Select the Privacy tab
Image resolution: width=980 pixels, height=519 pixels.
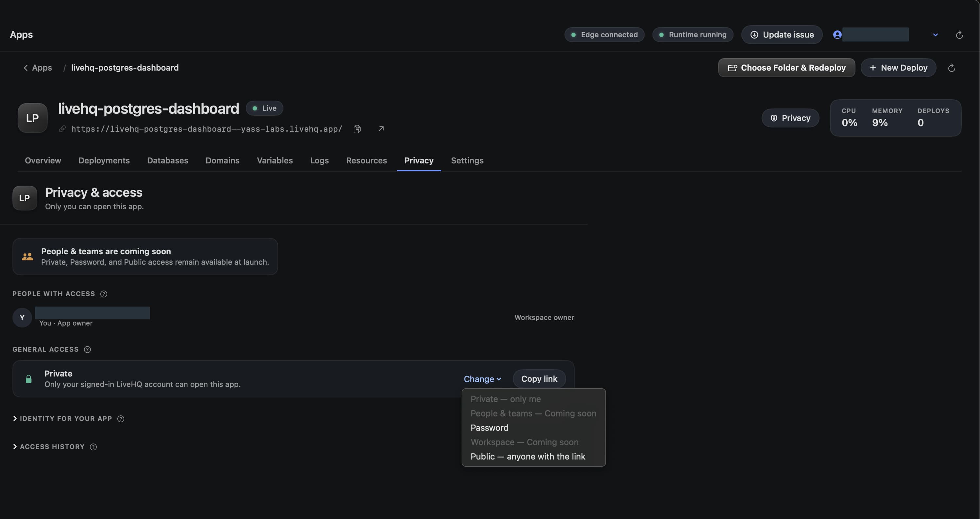419,160
